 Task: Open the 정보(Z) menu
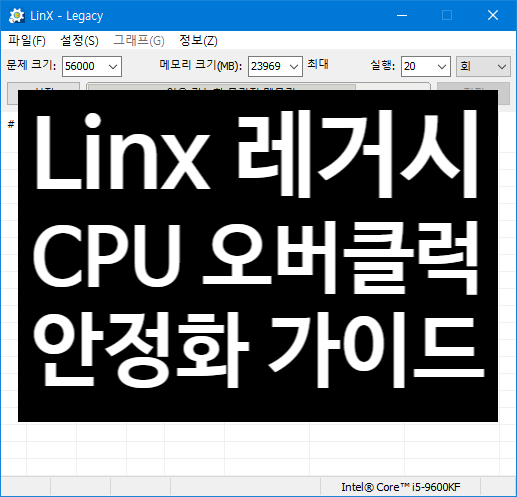click(198, 41)
